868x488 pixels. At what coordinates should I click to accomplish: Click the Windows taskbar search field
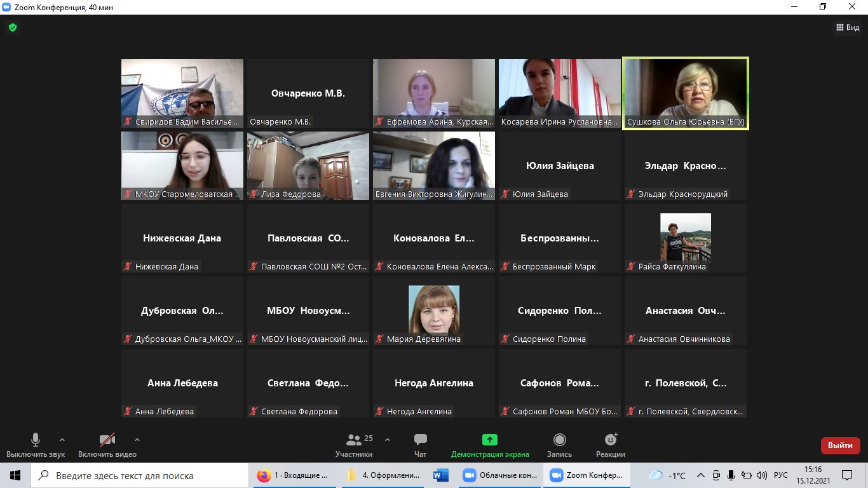140,475
